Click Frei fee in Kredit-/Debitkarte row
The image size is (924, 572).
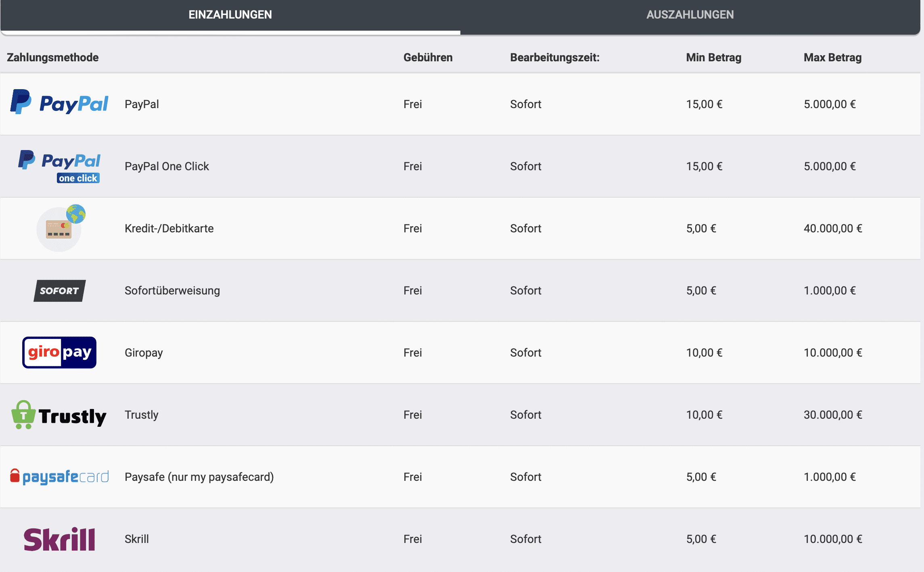pyautogui.click(x=413, y=229)
